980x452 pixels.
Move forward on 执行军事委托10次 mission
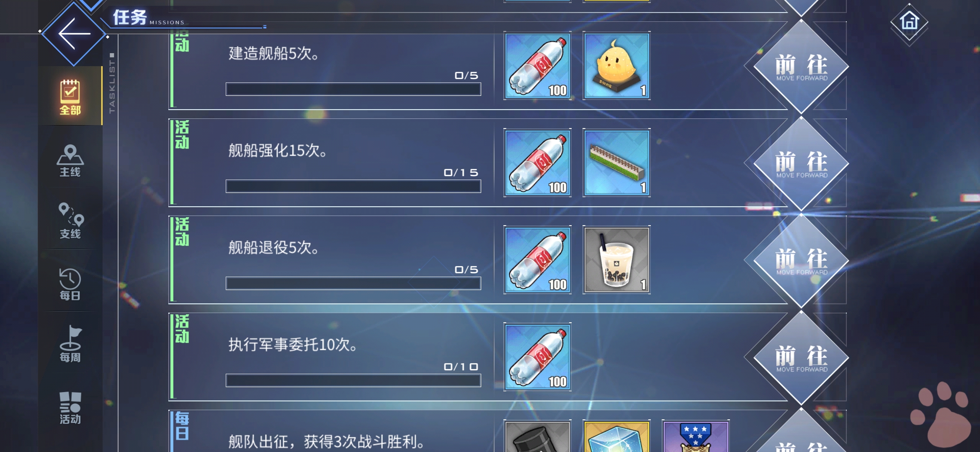[801, 358]
